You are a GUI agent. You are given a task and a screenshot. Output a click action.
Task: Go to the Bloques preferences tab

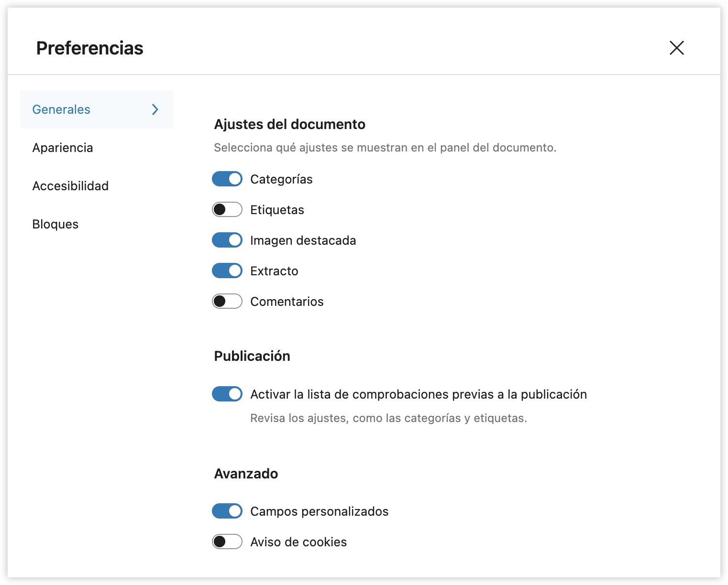coord(55,224)
